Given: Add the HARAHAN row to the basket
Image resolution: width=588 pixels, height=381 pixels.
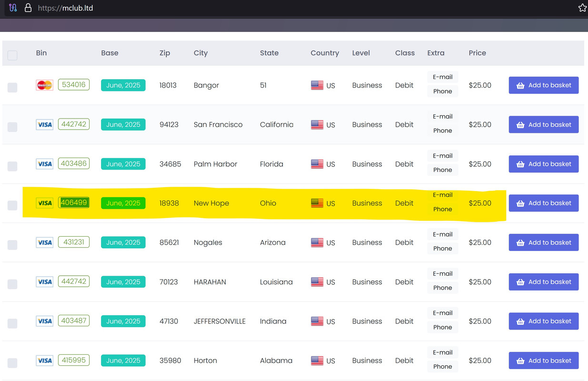Looking at the screenshot, I should click(x=544, y=281).
